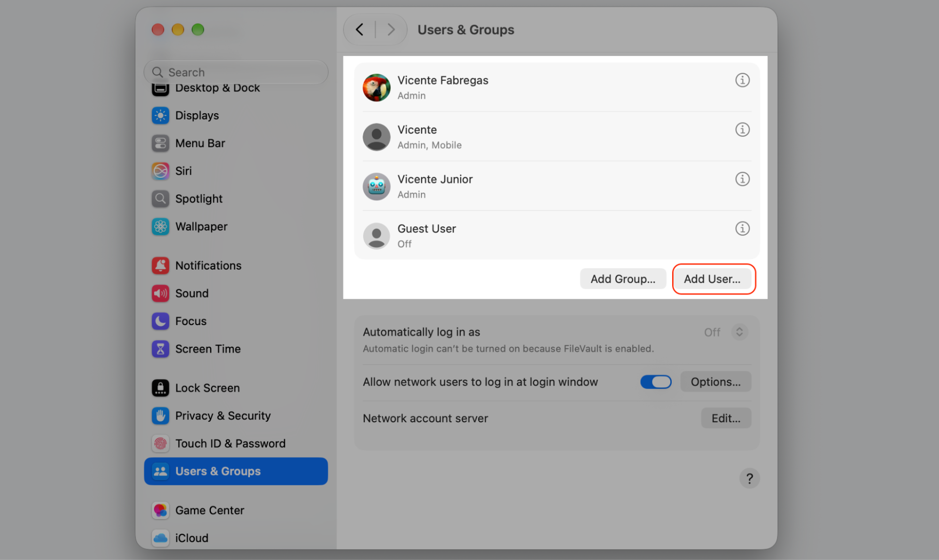Click the Vicente gray silhouette avatar
The image size is (939, 560).
(376, 137)
